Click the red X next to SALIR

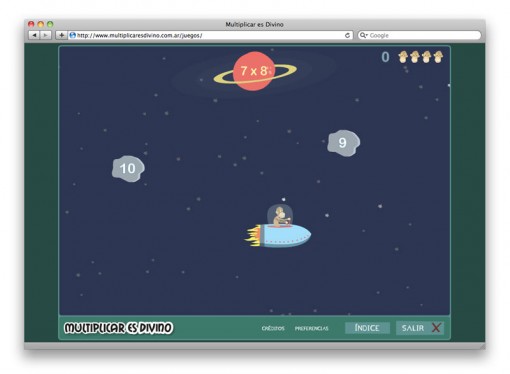point(436,328)
